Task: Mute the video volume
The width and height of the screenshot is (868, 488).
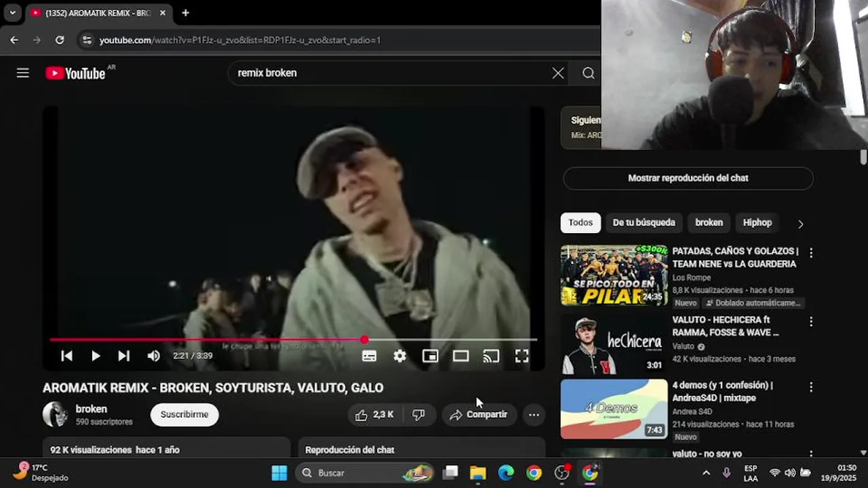Action: [x=153, y=356]
